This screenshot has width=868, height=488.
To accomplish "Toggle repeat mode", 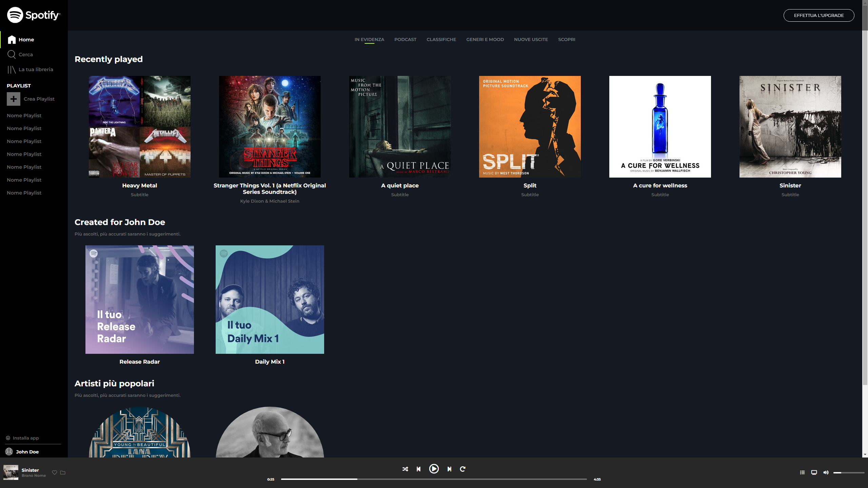I will 463,469.
